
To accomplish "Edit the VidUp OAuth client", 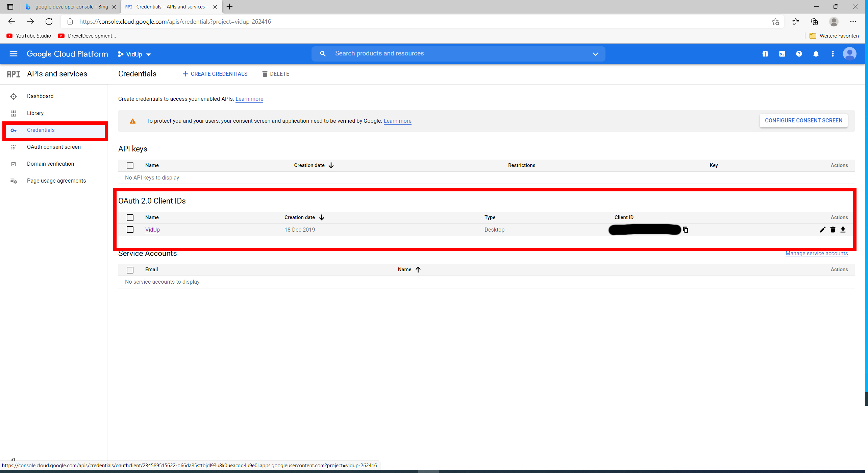I will [x=822, y=230].
